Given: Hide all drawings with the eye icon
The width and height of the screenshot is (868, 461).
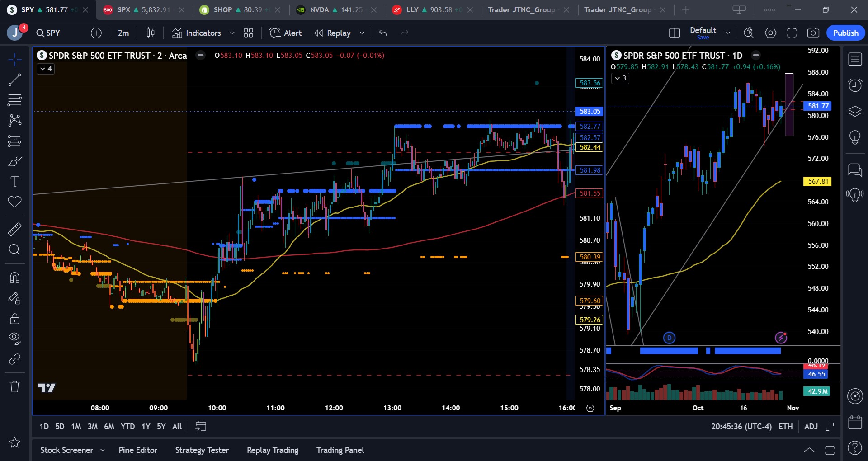Looking at the screenshot, I should [14, 339].
